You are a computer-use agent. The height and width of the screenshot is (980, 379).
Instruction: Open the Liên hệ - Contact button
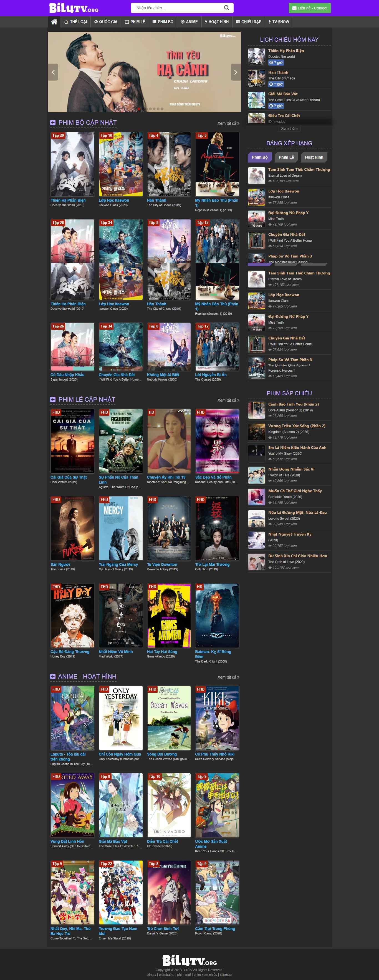(309, 8)
